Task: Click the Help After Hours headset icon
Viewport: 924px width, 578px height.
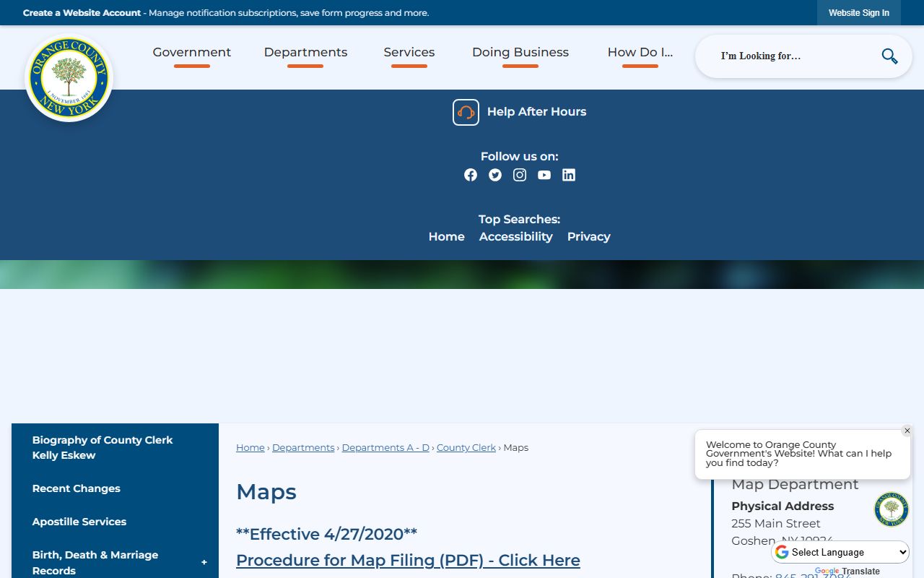Action: tap(466, 112)
